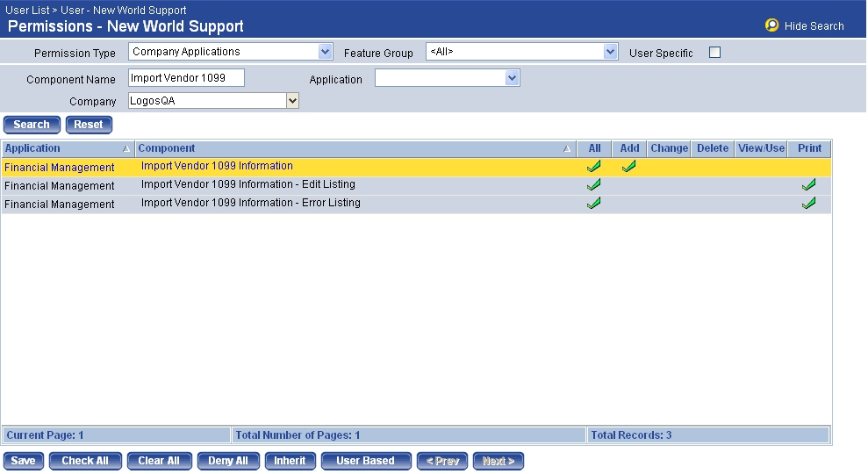The image size is (868, 474).
Task: Click the Hide Search magnifier icon
Action: [x=771, y=25]
